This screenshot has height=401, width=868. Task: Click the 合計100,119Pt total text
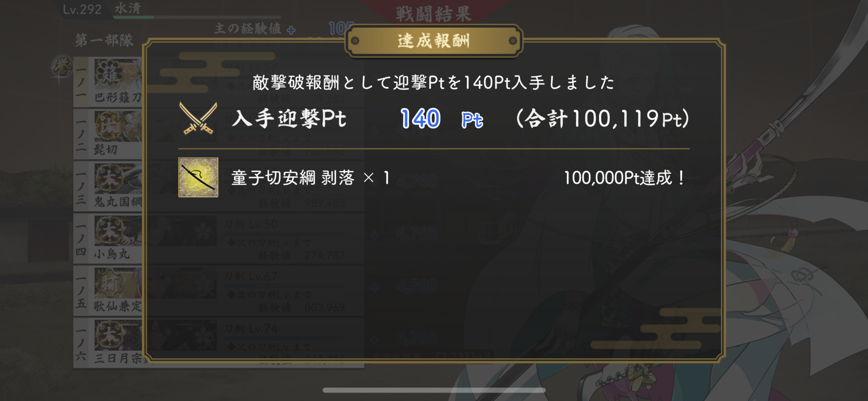pos(603,119)
